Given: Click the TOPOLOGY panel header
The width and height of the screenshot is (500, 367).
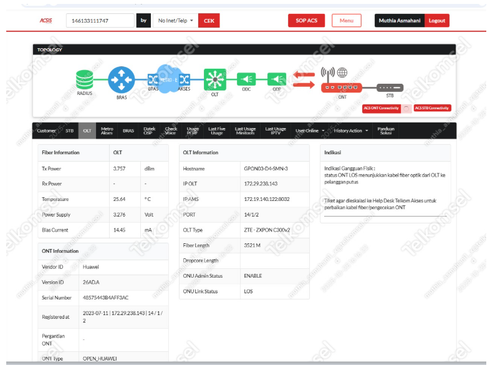Looking at the screenshot, I should click(x=244, y=50).
